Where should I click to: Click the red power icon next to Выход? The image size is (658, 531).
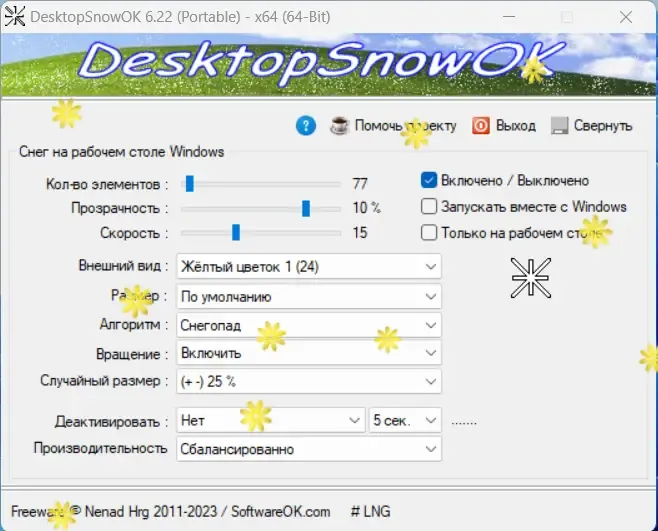[x=480, y=126]
